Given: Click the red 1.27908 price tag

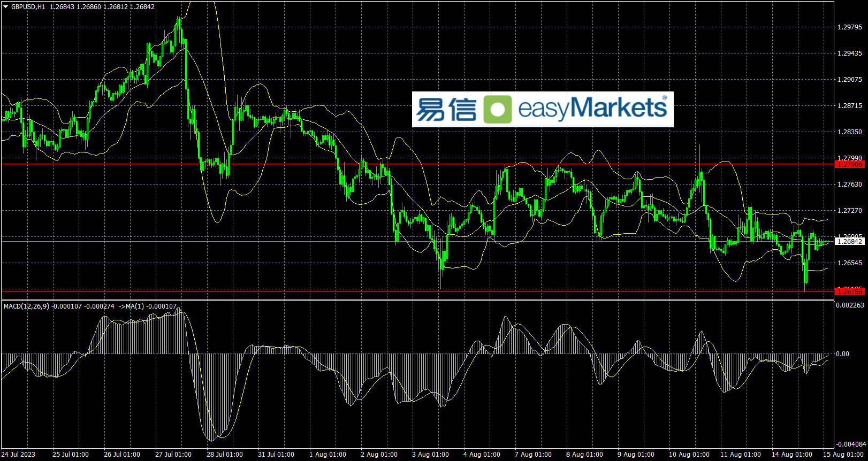Looking at the screenshot, I should [x=849, y=164].
